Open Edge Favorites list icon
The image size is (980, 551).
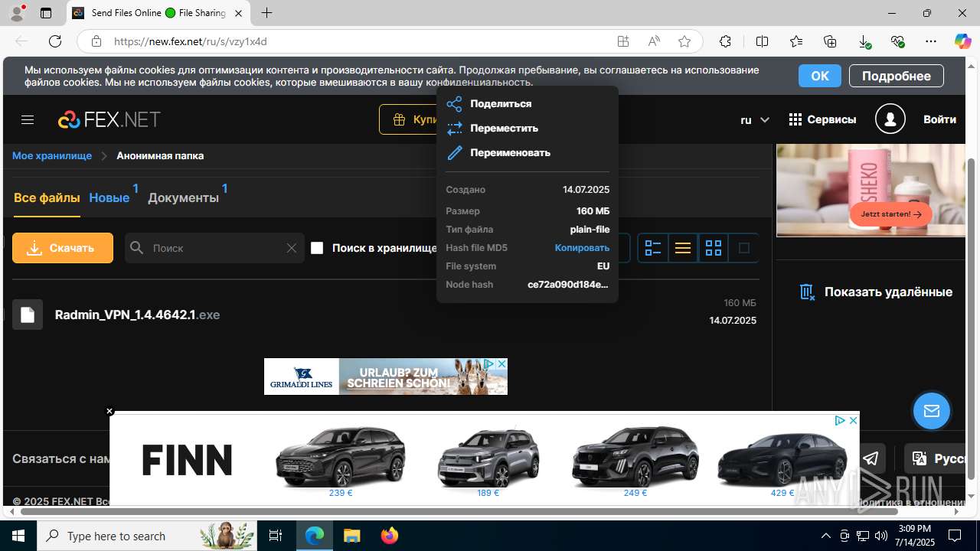796,41
